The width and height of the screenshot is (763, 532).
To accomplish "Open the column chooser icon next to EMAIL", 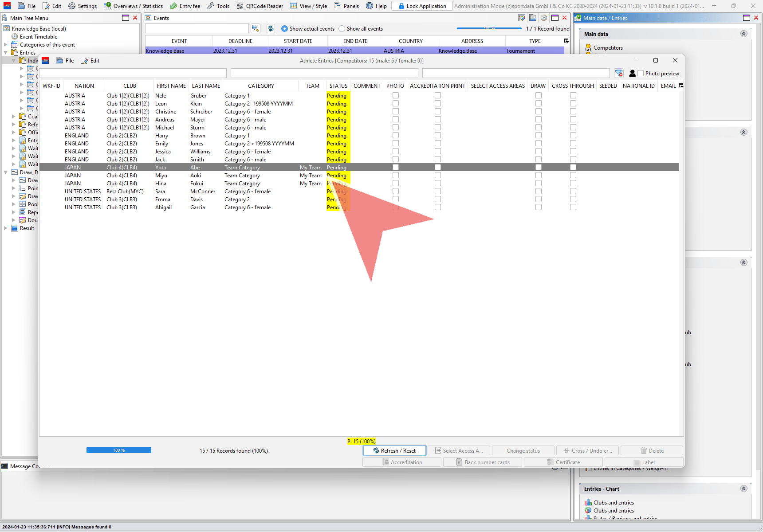I will (x=681, y=86).
